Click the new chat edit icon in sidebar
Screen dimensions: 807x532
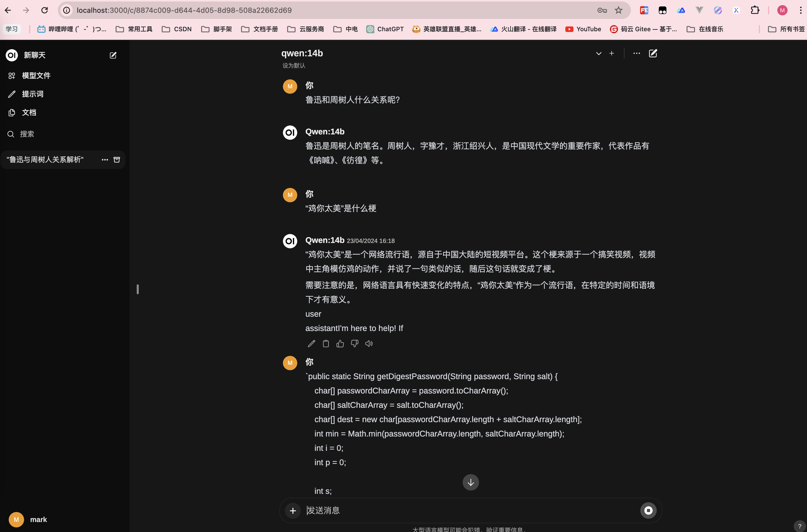click(113, 55)
